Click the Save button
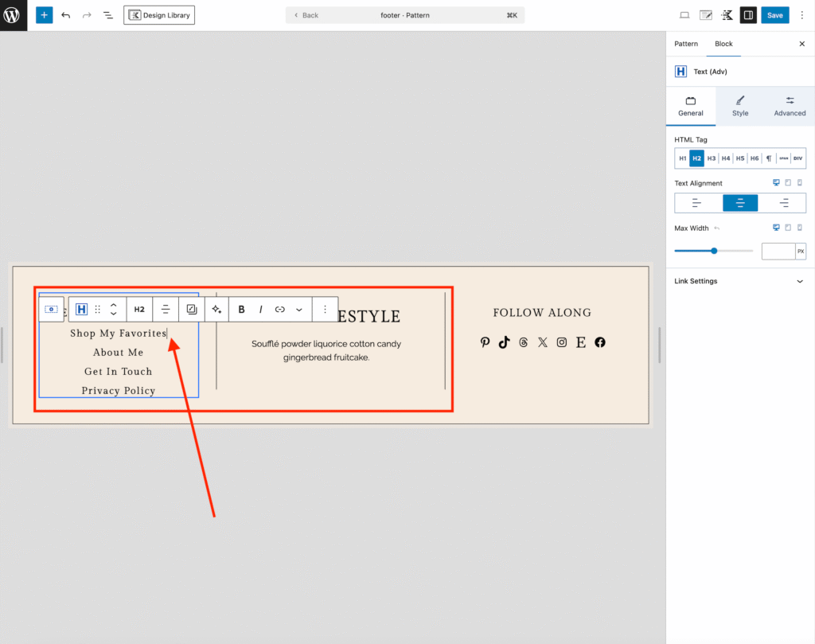 point(774,15)
